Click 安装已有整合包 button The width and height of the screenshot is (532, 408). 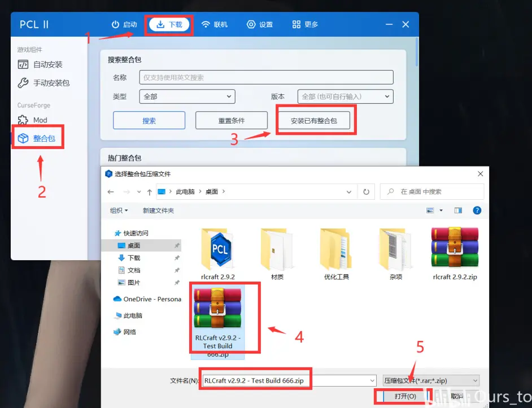coord(314,120)
